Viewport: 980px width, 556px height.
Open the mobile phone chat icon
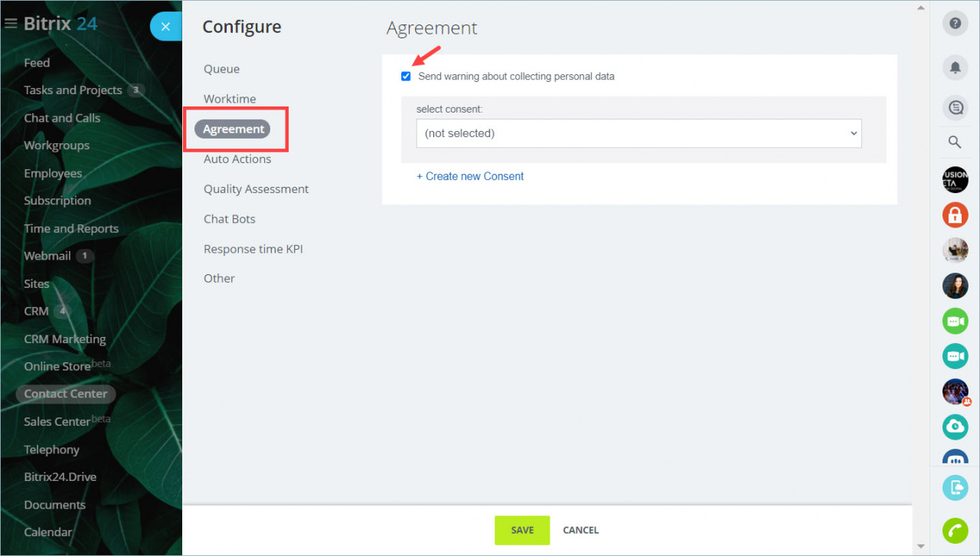pos(955,488)
